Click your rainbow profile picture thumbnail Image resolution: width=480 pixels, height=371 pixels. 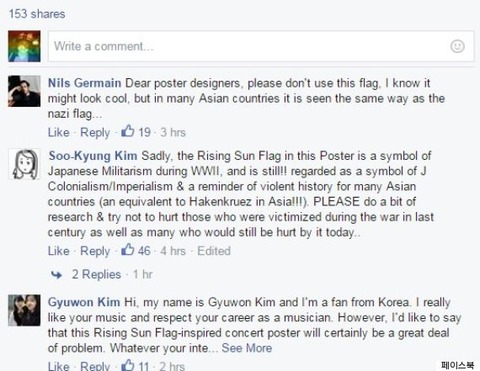pos(24,46)
